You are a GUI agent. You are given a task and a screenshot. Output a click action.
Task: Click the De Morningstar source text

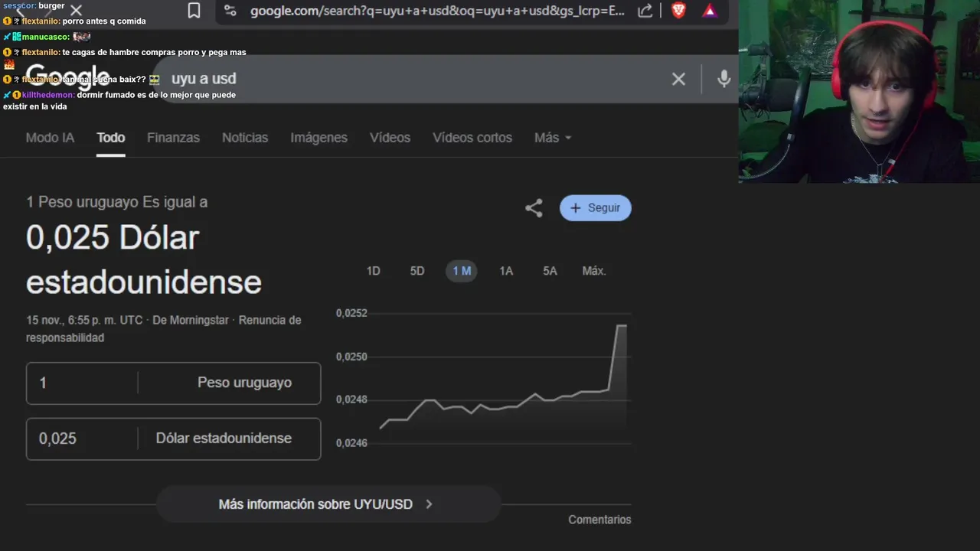coord(191,320)
